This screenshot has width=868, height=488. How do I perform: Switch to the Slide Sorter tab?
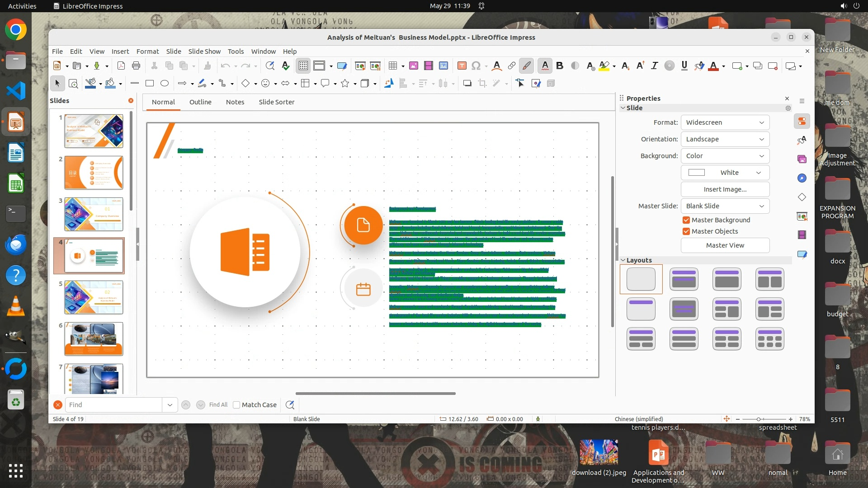click(x=276, y=102)
